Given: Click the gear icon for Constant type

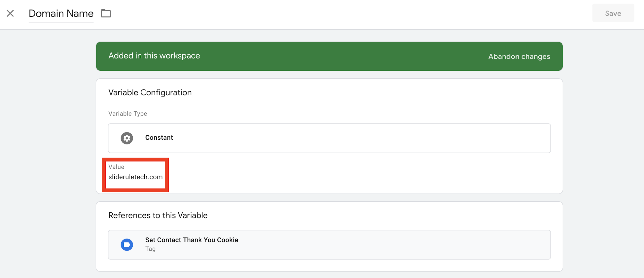Looking at the screenshot, I should click(x=127, y=138).
